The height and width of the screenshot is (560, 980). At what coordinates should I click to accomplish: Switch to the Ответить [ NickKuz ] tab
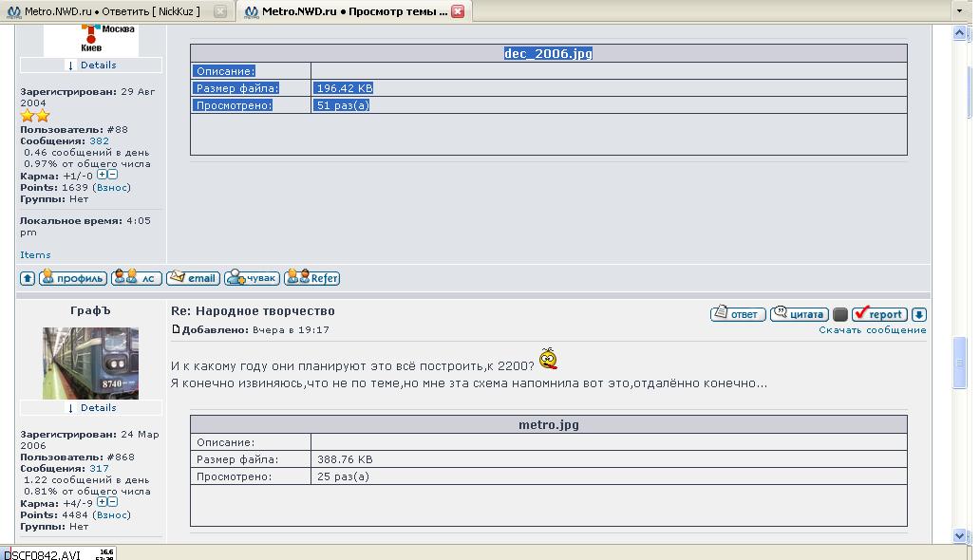pos(112,12)
